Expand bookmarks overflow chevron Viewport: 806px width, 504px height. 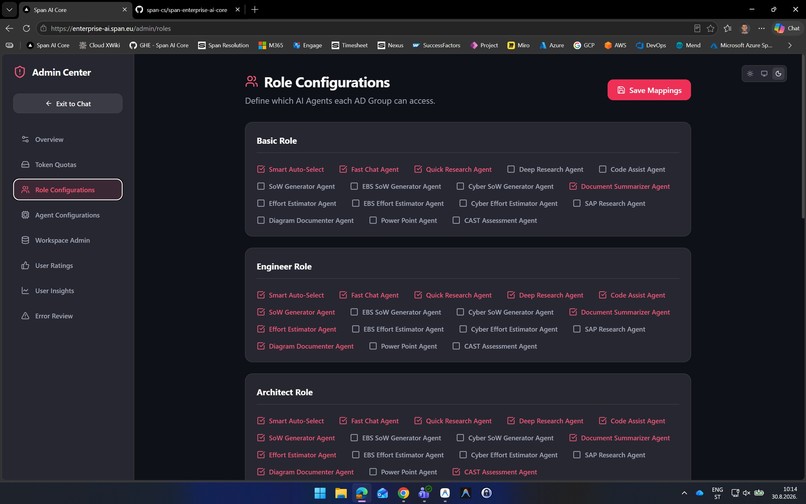(x=790, y=45)
